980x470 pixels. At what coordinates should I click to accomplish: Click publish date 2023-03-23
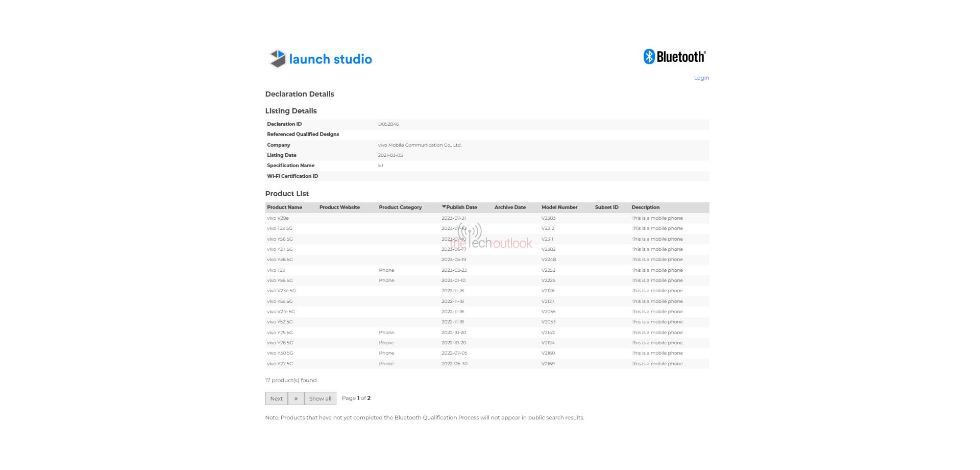click(x=454, y=270)
